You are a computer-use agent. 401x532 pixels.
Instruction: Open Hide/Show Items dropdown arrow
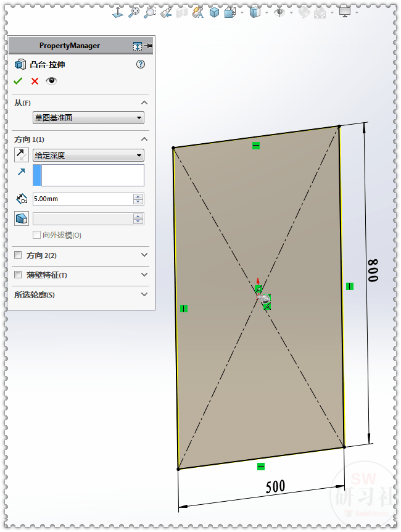291,13
